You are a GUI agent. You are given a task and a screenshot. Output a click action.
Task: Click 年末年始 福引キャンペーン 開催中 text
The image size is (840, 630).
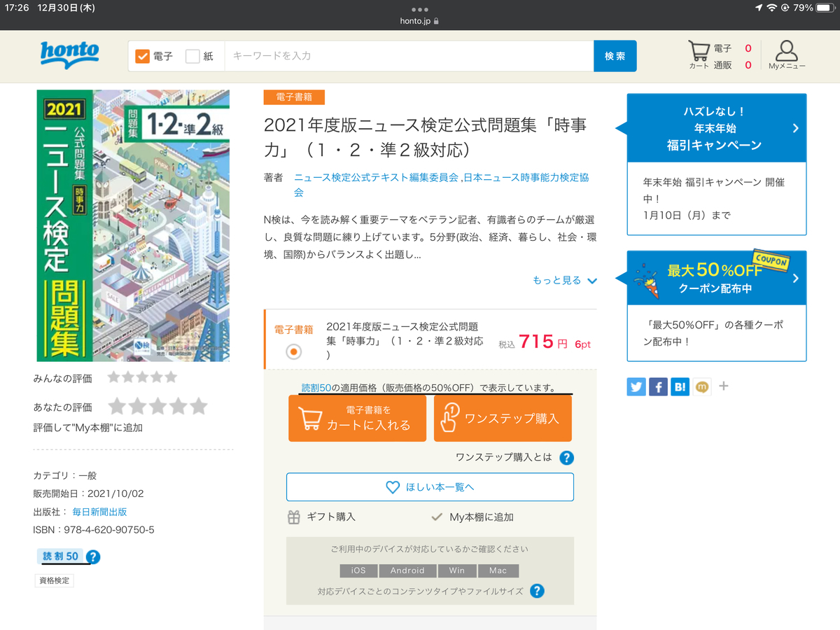pyautogui.click(x=714, y=190)
